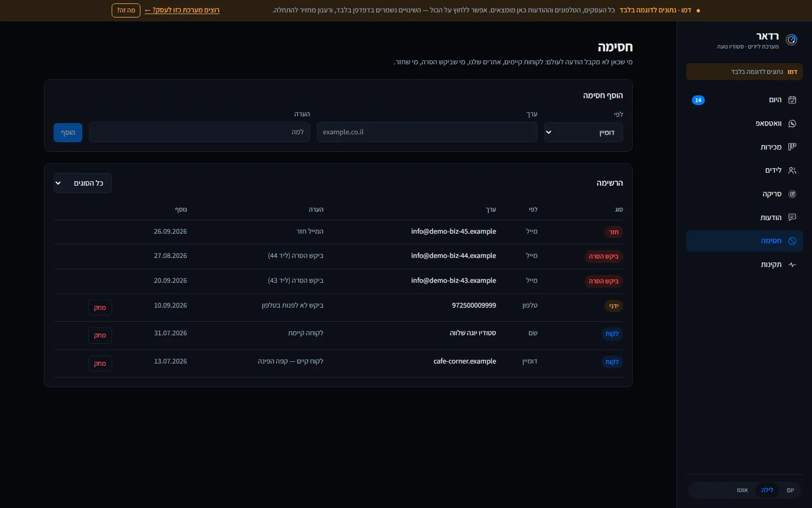Delete the 972500009999 phone block
812x508 pixels.
coord(100,308)
